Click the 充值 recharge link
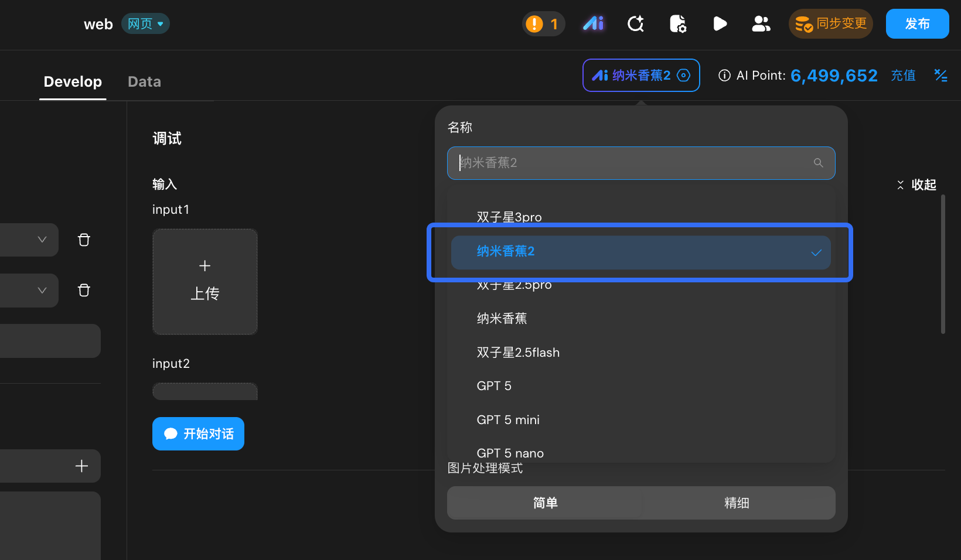Viewport: 961px width, 560px height. 903,76
